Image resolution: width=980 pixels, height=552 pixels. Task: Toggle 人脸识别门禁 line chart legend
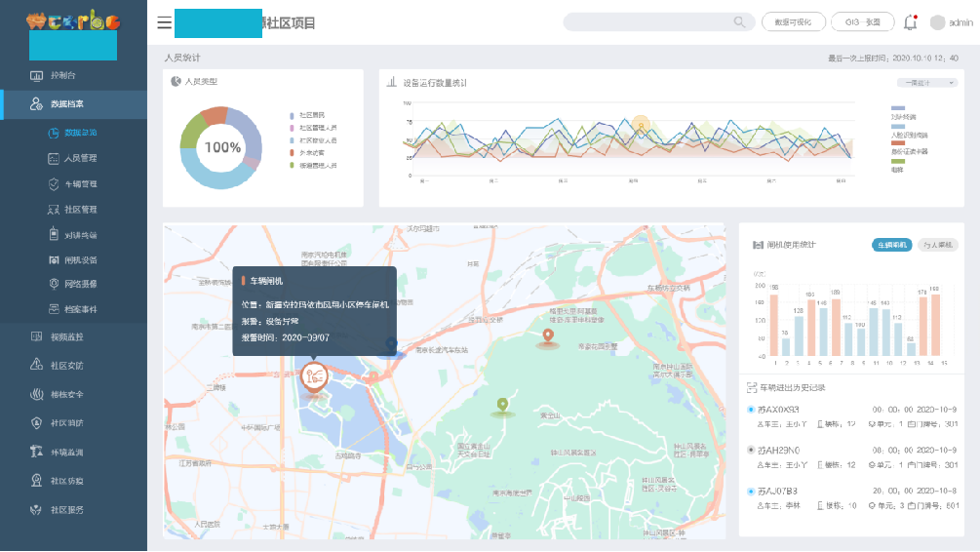(909, 132)
